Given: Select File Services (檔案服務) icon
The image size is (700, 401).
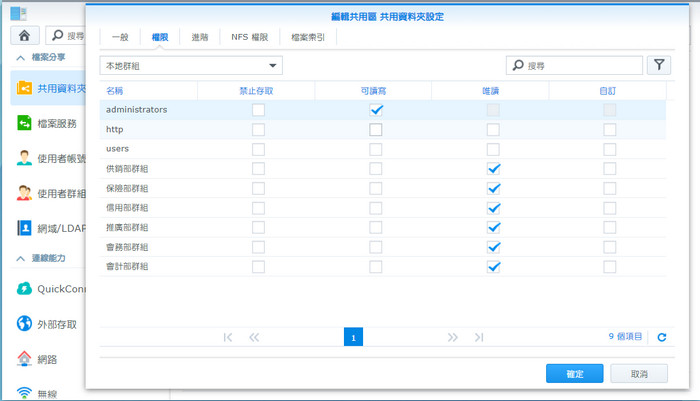Looking at the screenshot, I should coord(24,123).
